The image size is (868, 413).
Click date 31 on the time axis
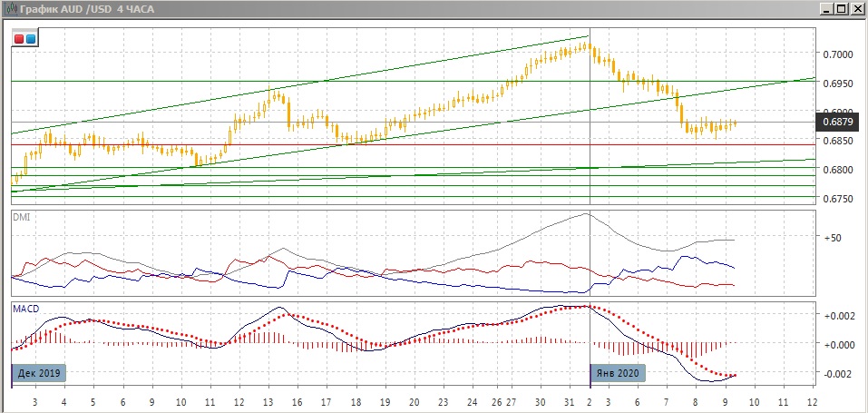click(568, 401)
